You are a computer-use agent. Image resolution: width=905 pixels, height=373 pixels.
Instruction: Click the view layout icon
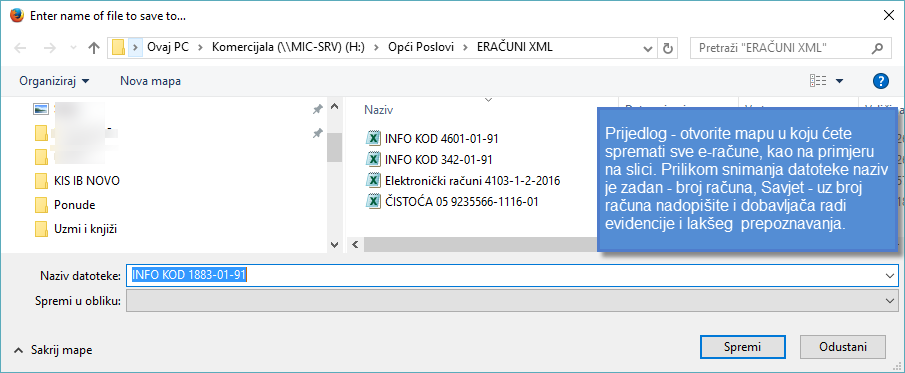pos(818,81)
